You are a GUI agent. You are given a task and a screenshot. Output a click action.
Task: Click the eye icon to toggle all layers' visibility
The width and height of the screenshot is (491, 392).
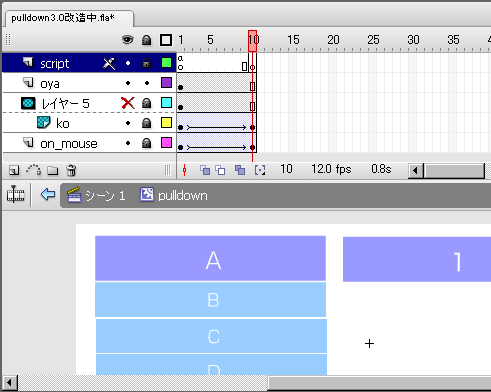pyautogui.click(x=127, y=40)
